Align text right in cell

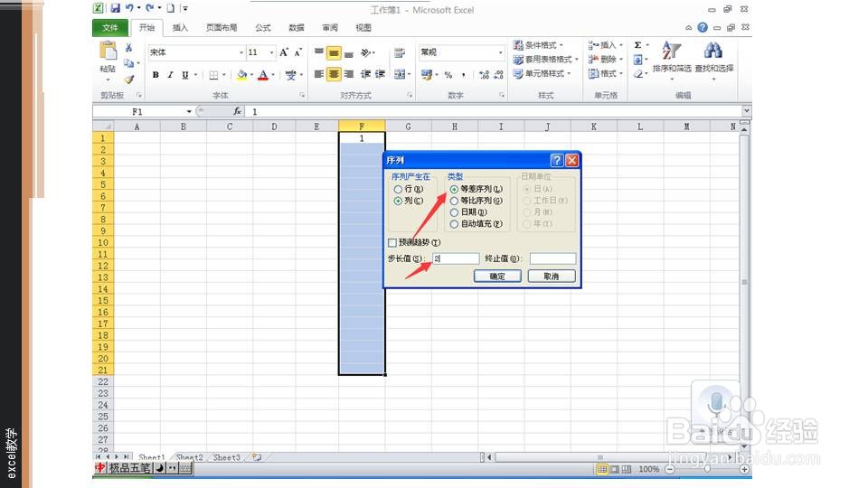click(349, 74)
